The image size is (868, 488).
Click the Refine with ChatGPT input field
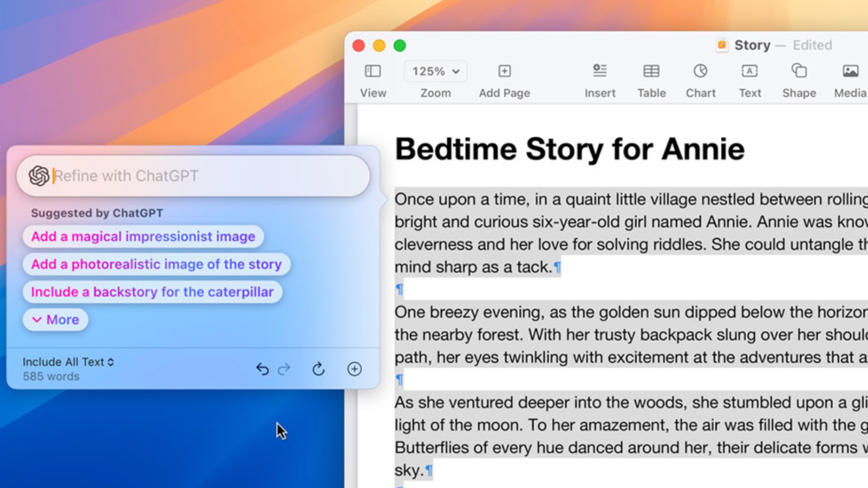click(193, 176)
